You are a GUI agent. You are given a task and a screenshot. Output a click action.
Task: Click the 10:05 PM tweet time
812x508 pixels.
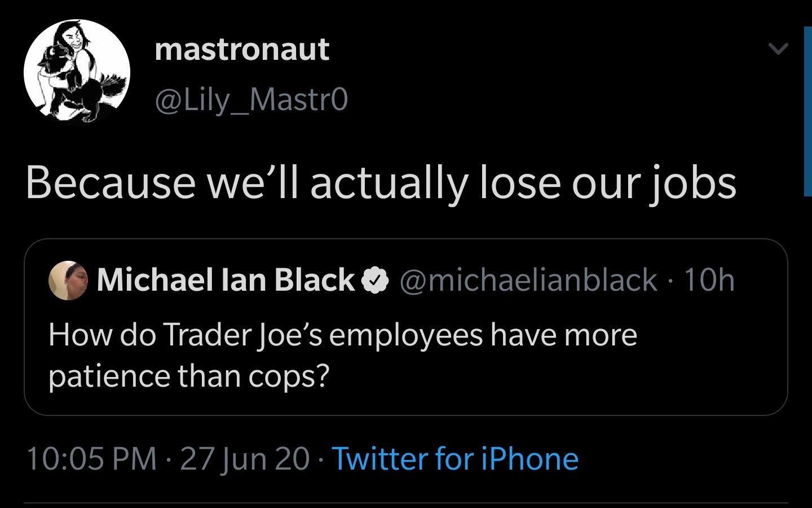(91, 458)
